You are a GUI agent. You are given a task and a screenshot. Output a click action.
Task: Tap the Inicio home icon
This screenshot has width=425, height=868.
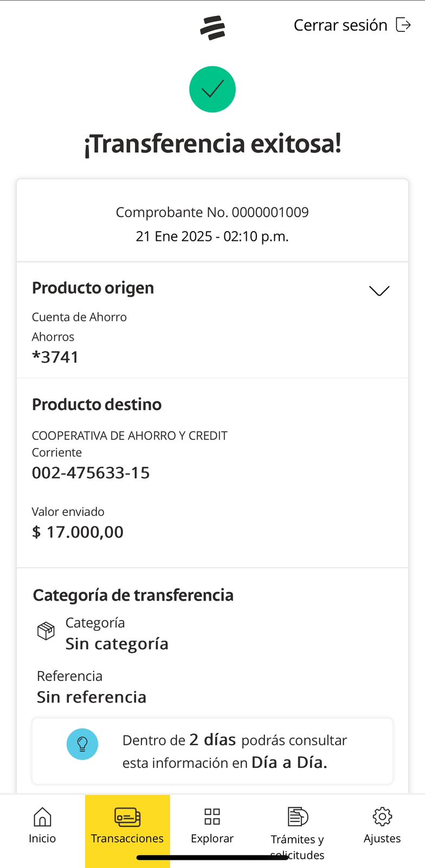(42, 816)
